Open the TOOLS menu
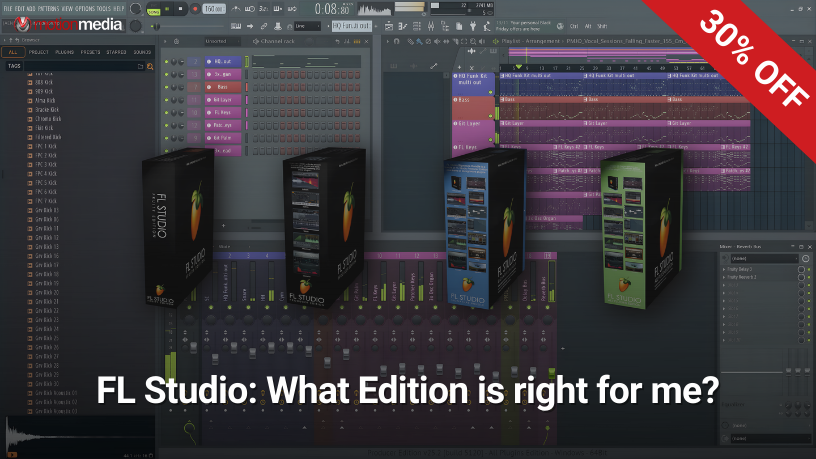 pos(104,8)
